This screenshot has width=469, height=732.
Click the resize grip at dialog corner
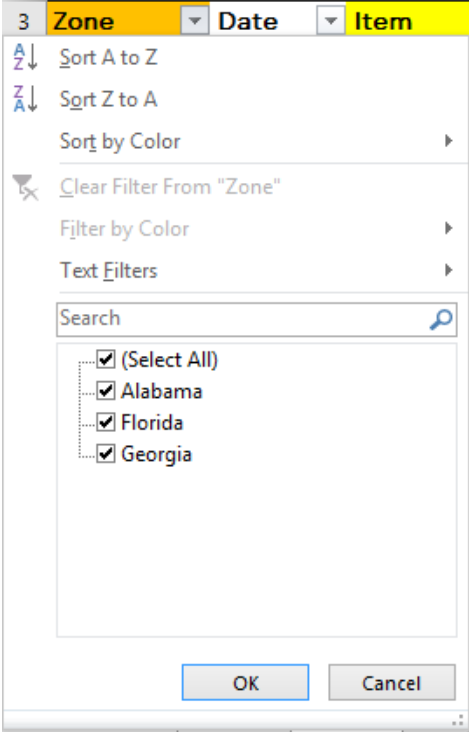[459, 718]
